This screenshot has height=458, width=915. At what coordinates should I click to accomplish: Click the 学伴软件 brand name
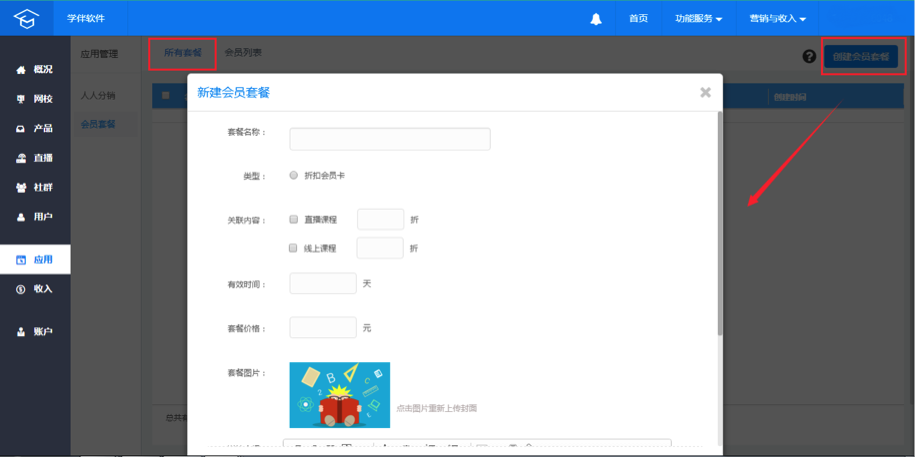86,19
